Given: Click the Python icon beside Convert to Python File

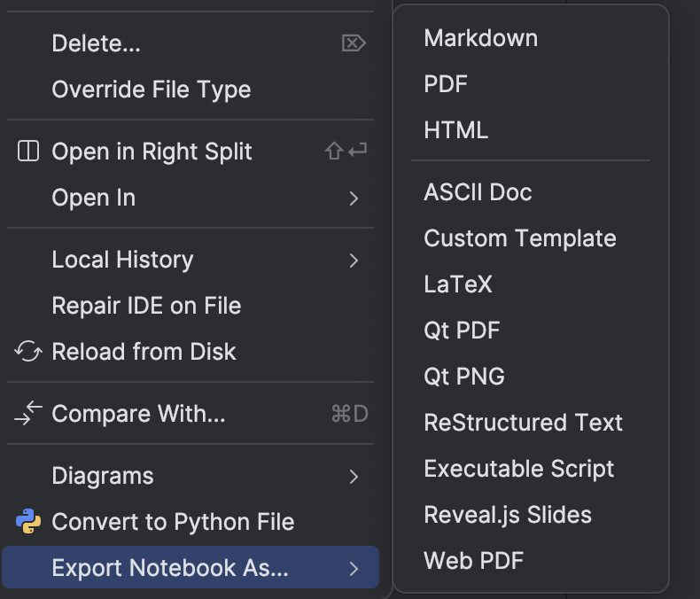Looking at the screenshot, I should tap(28, 522).
